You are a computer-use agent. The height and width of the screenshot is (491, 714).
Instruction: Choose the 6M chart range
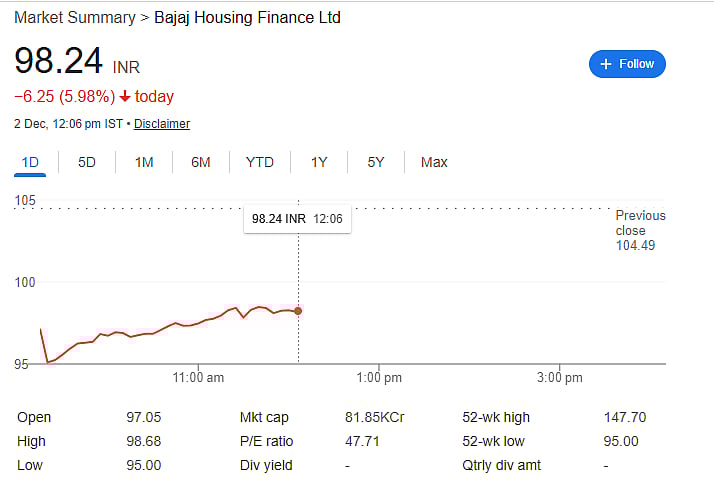coord(201,162)
